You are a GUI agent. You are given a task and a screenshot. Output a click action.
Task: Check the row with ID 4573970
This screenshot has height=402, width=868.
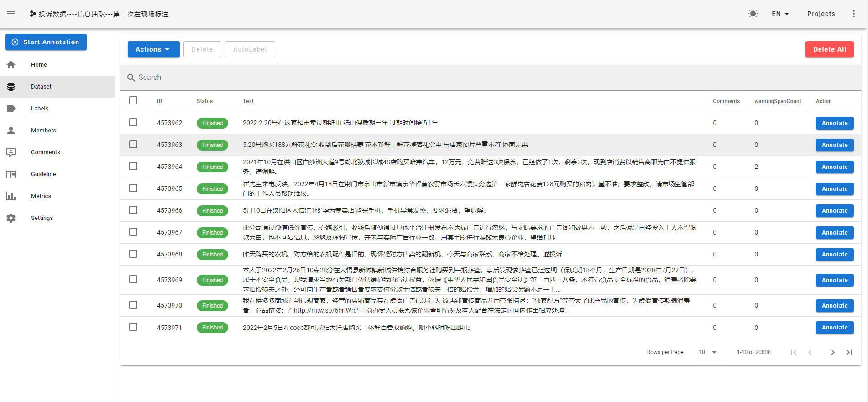tap(133, 305)
